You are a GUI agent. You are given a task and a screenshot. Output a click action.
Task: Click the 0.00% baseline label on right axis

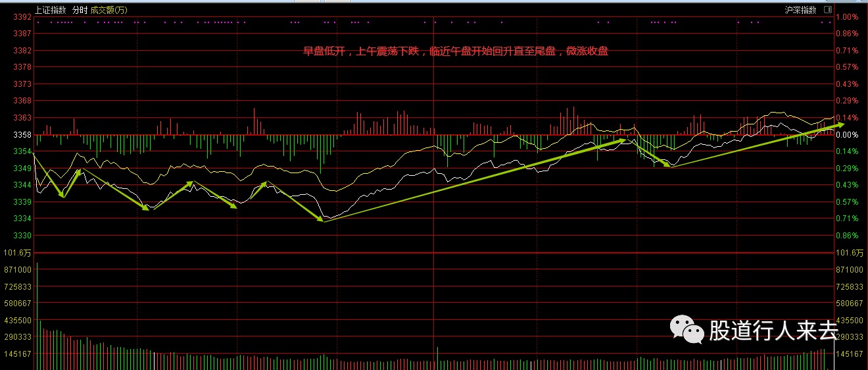(846, 135)
